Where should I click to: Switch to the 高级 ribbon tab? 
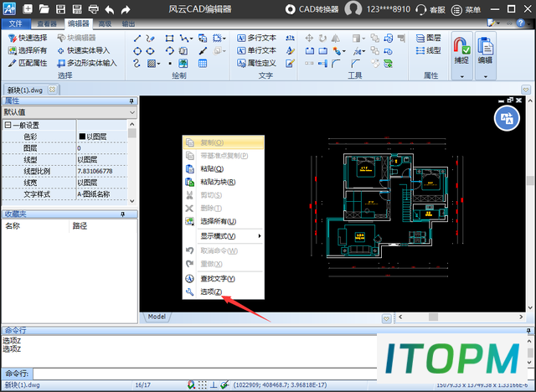105,23
